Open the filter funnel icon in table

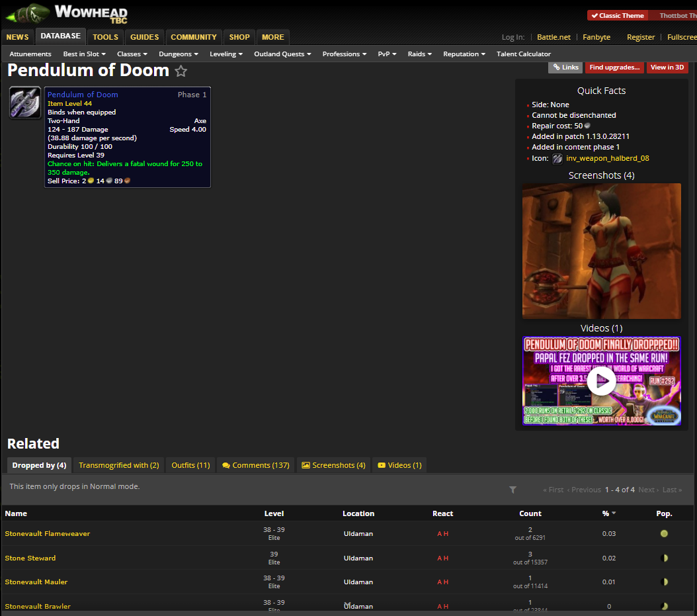(x=512, y=490)
